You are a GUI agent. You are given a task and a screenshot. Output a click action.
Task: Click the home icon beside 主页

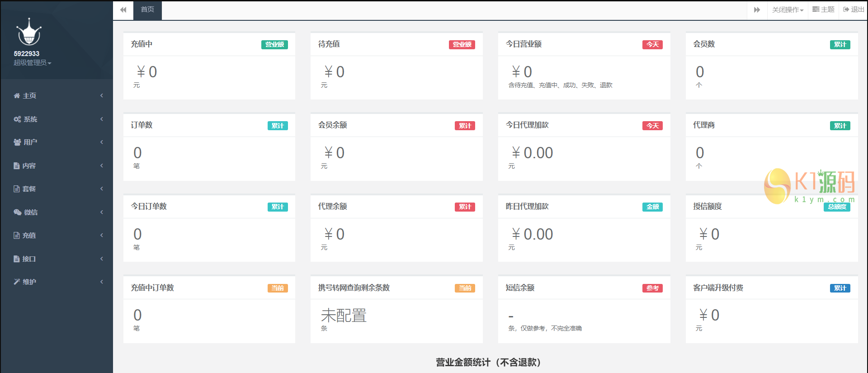(17, 96)
